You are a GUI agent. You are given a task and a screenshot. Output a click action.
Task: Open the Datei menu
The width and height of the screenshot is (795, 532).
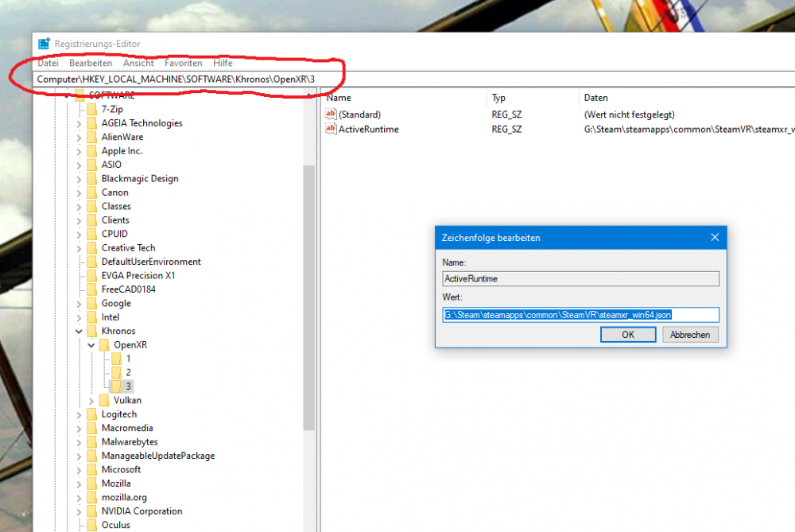click(x=48, y=63)
